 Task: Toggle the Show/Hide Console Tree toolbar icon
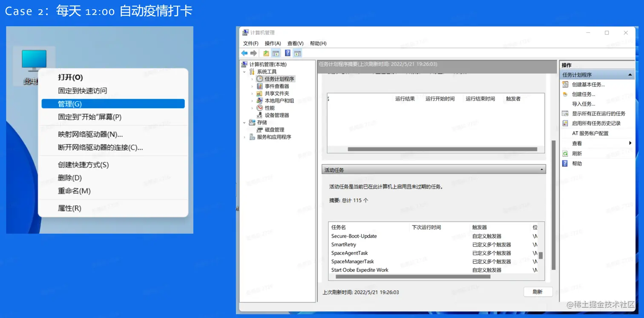(276, 53)
